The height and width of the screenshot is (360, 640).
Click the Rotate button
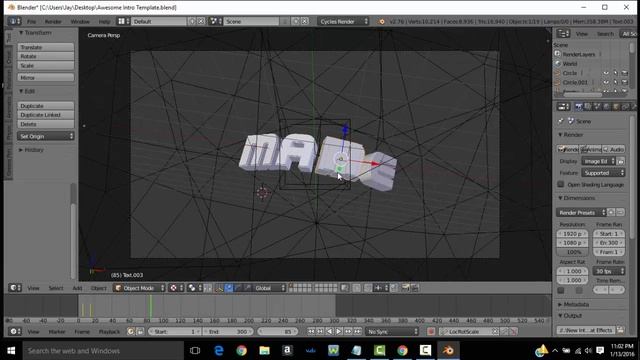point(45,56)
